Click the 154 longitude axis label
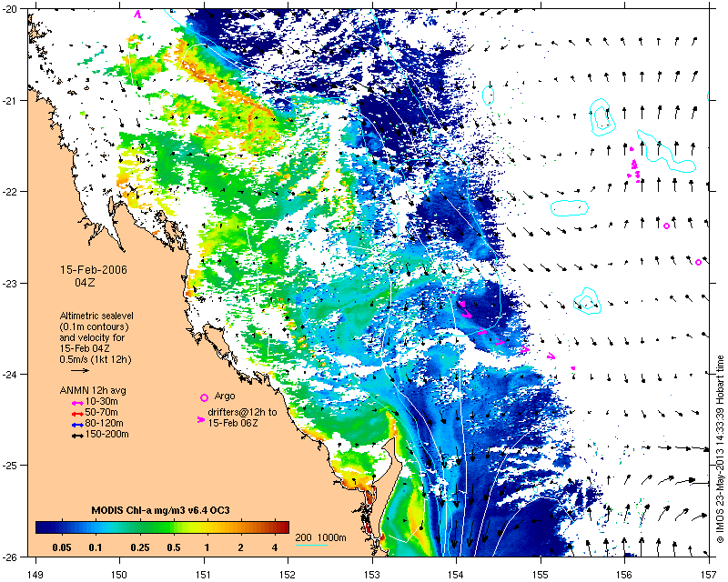This screenshot has width=728, height=582. 456,575
